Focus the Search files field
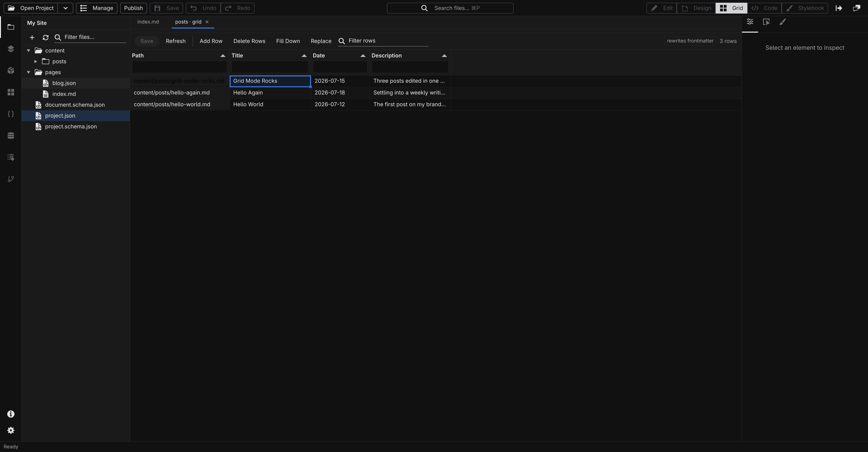 450,8
